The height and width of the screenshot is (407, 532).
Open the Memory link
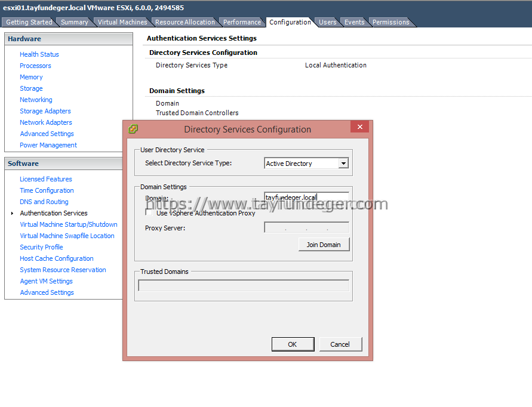pyautogui.click(x=31, y=77)
